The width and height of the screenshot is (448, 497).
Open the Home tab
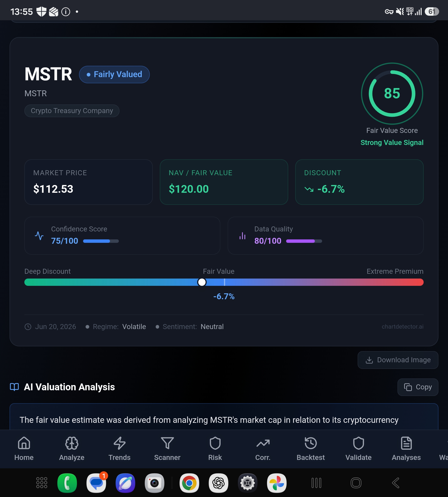(24, 449)
